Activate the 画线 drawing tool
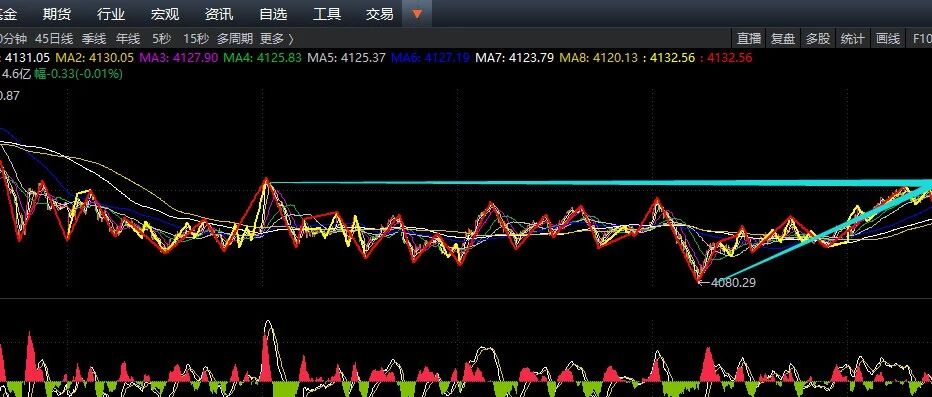The image size is (932, 397). 888,39
